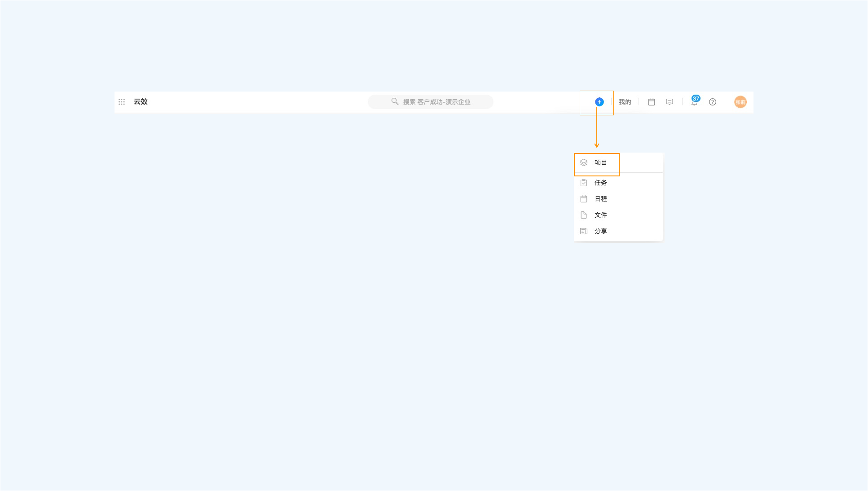Select 文件 in the create menu

click(x=618, y=215)
